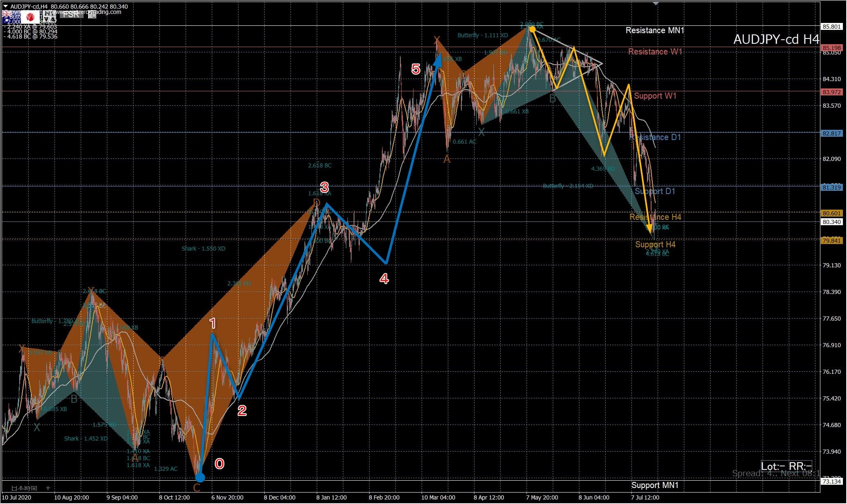The height and width of the screenshot is (504, 847).
Task: Click the chart shift triangle marker at top
Action: (655, 3)
